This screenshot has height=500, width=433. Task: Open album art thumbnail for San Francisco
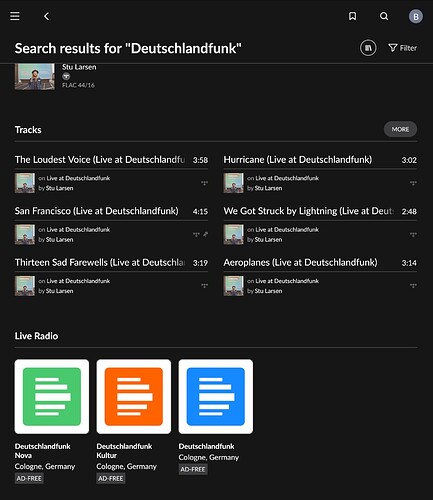click(x=25, y=234)
